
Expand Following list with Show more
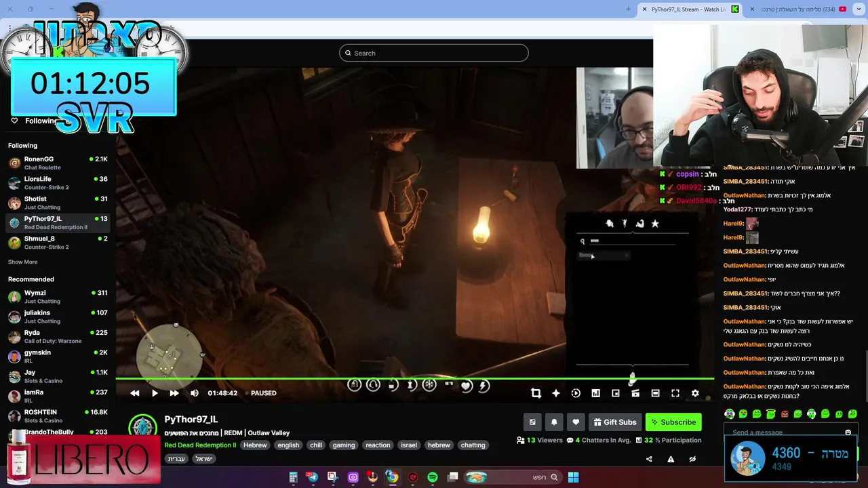point(22,262)
